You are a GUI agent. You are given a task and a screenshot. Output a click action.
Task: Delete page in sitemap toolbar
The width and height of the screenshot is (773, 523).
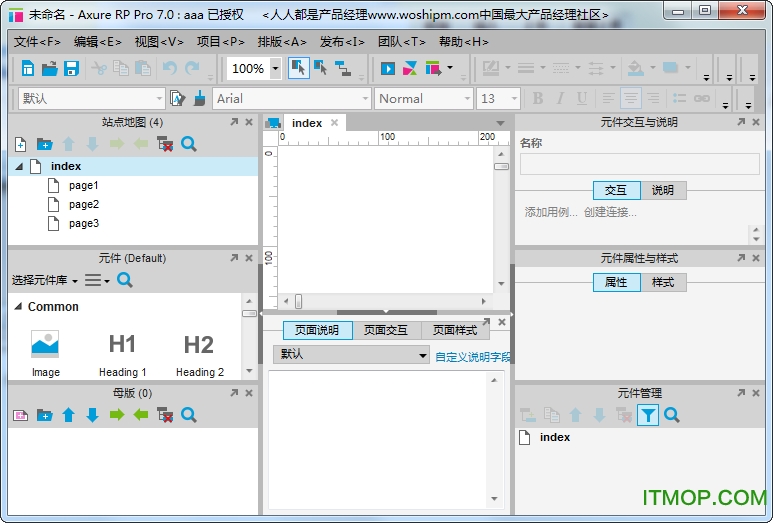pyautogui.click(x=165, y=144)
